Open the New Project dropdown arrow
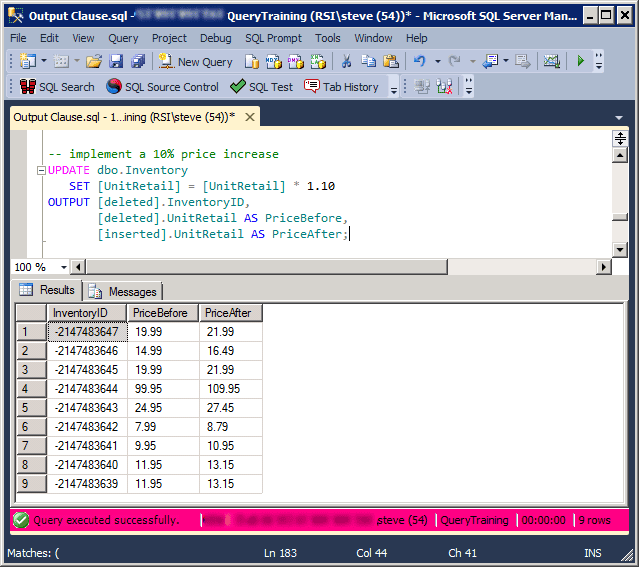639x567 pixels. [x=44, y=62]
